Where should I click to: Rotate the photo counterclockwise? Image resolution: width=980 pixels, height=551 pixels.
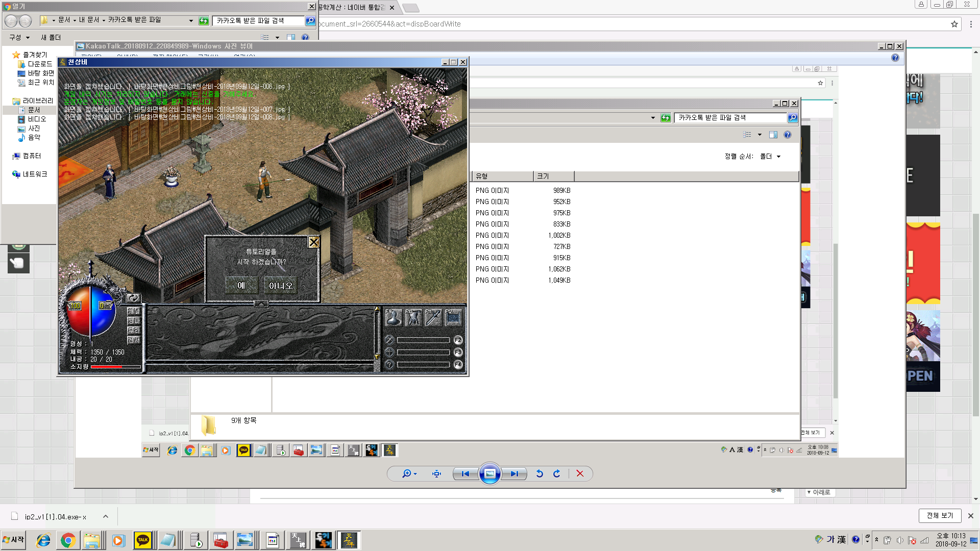click(x=540, y=473)
